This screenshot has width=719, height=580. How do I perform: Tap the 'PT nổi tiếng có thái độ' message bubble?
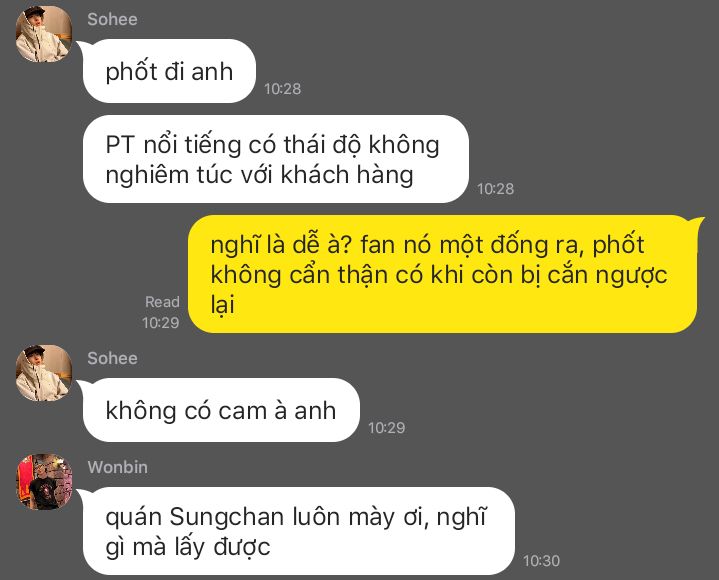point(276,159)
